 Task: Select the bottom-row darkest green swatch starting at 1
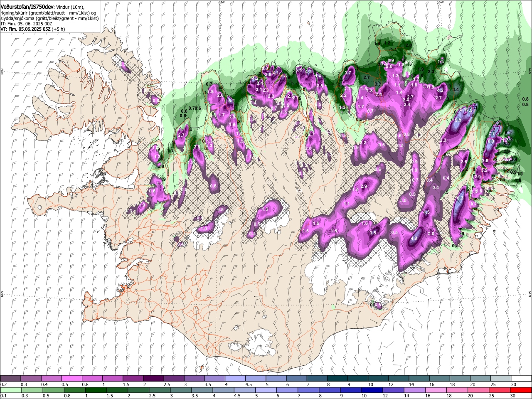(96, 390)
